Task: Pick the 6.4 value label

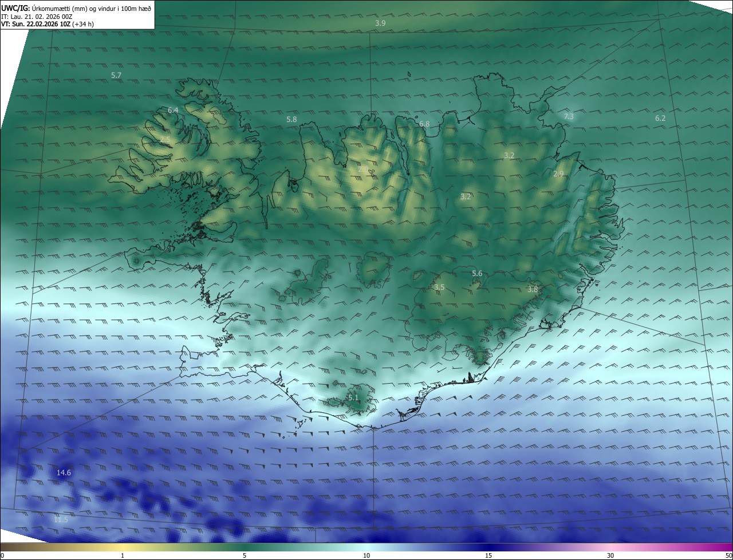Action: [173, 110]
